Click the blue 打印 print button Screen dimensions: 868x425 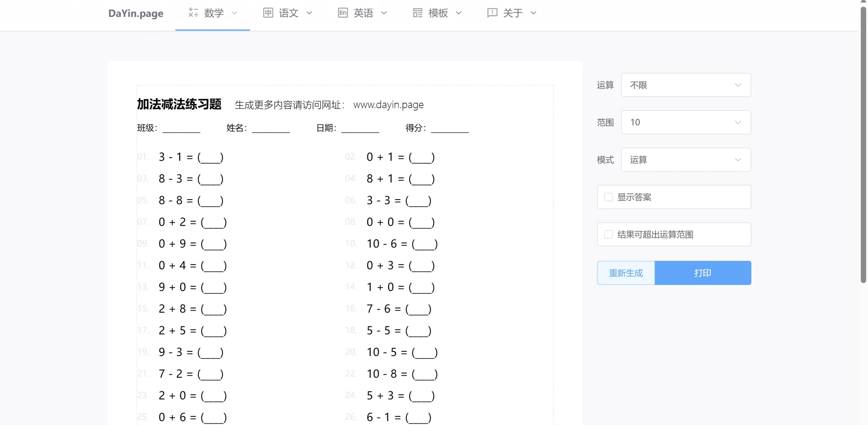pyautogui.click(x=703, y=273)
